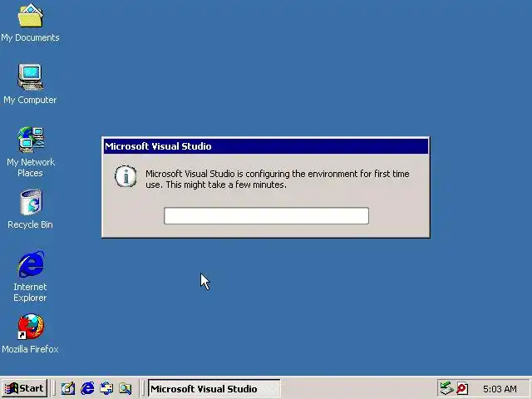532x399 pixels.
Task: Click the configuration progress bar
Action: point(266,216)
